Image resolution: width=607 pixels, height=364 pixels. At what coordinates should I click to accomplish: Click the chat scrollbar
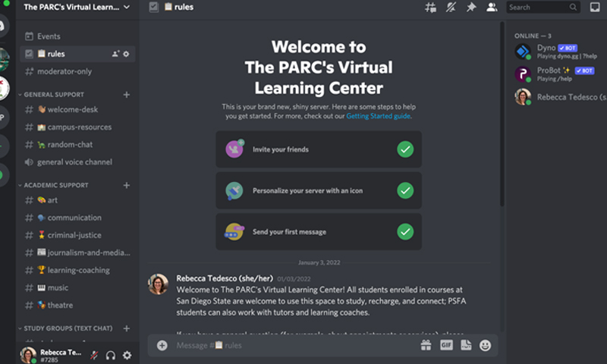[x=502, y=114]
